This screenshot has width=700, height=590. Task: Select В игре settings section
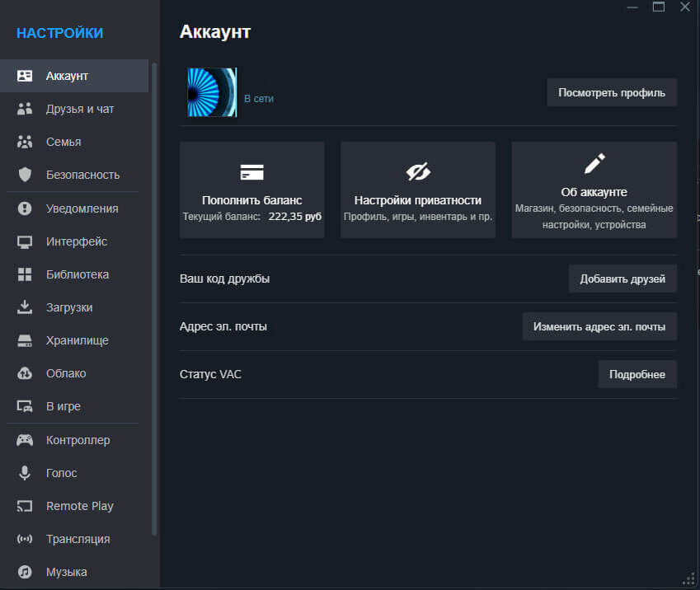74,406
